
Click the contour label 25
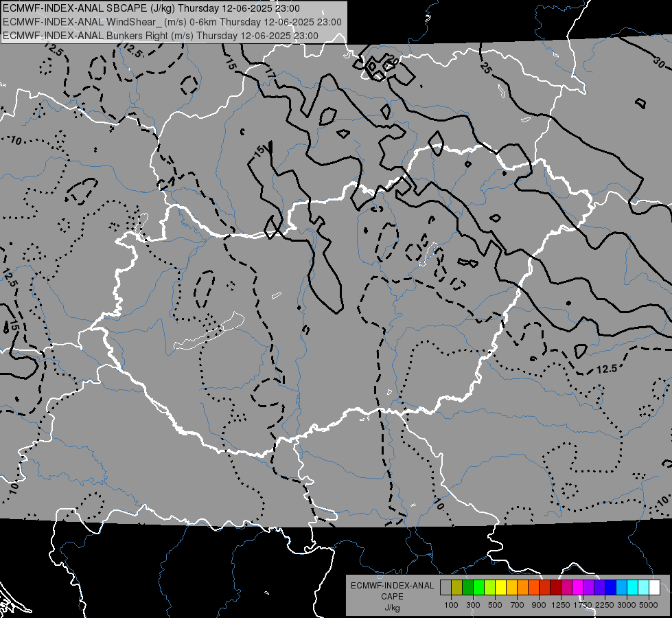[x=485, y=67]
